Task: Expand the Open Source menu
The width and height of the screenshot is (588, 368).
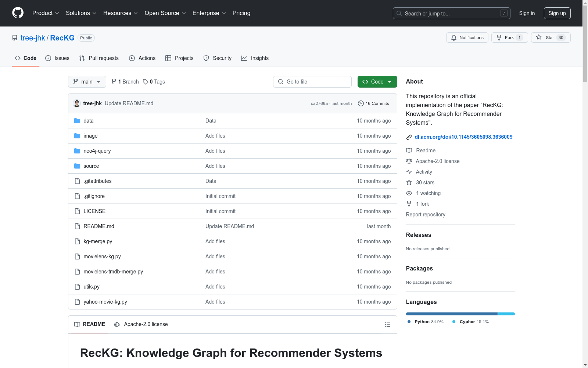Action: pyautogui.click(x=165, y=13)
